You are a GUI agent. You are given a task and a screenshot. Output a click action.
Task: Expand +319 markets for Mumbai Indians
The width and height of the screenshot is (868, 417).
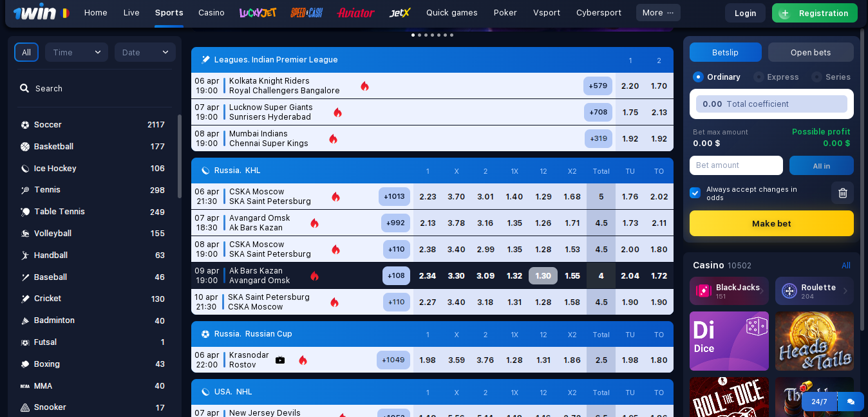pyautogui.click(x=598, y=138)
